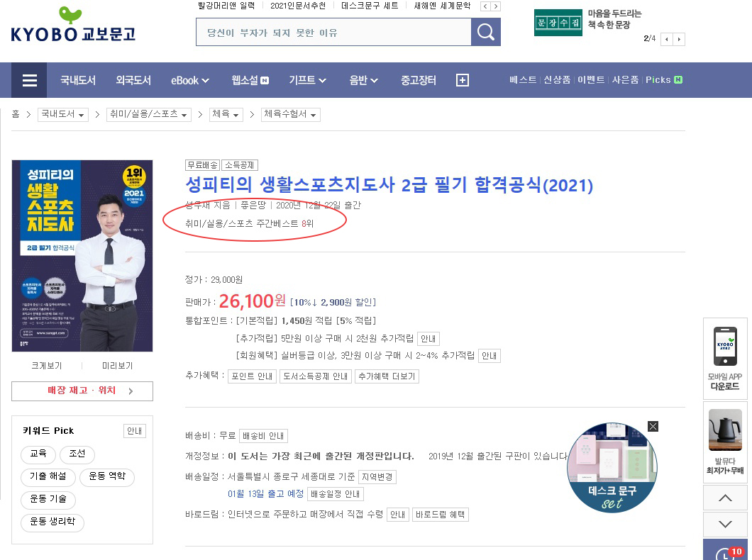The height and width of the screenshot is (560, 752).
Task: Click 매장 재고 · 위치 button
Action: pos(82,391)
